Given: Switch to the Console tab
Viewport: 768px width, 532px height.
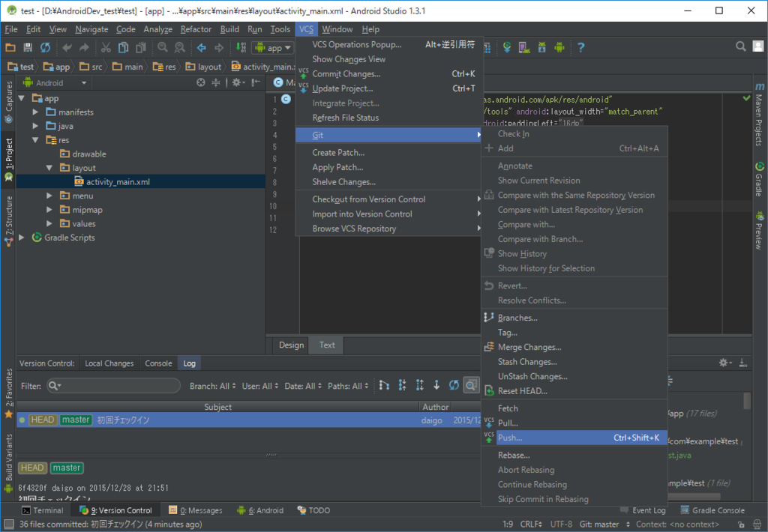Looking at the screenshot, I should tap(158, 363).
